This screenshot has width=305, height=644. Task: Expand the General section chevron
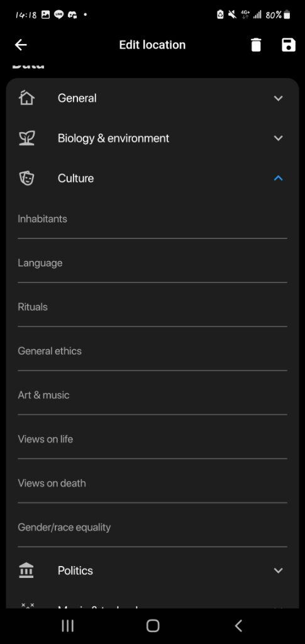pyautogui.click(x=279, y=98)
